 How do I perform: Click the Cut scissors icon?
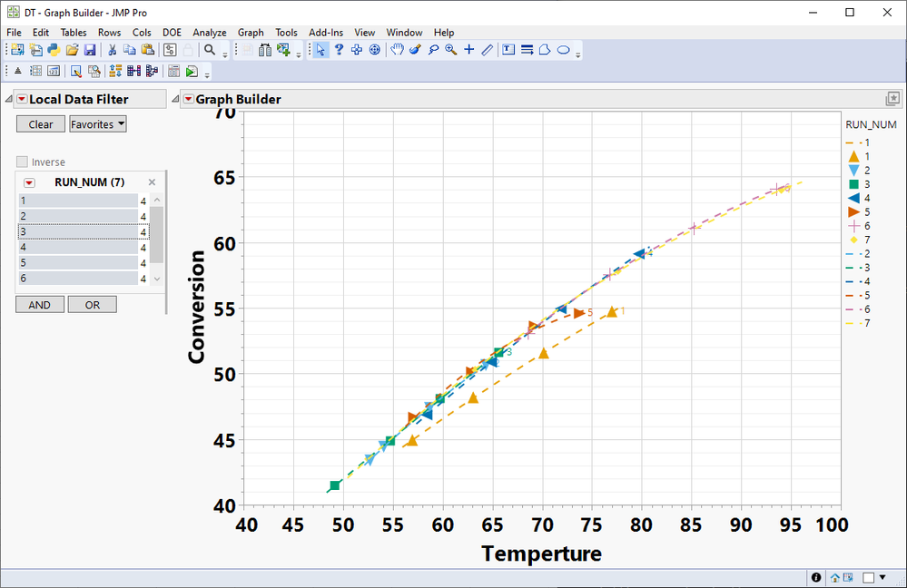113,50
